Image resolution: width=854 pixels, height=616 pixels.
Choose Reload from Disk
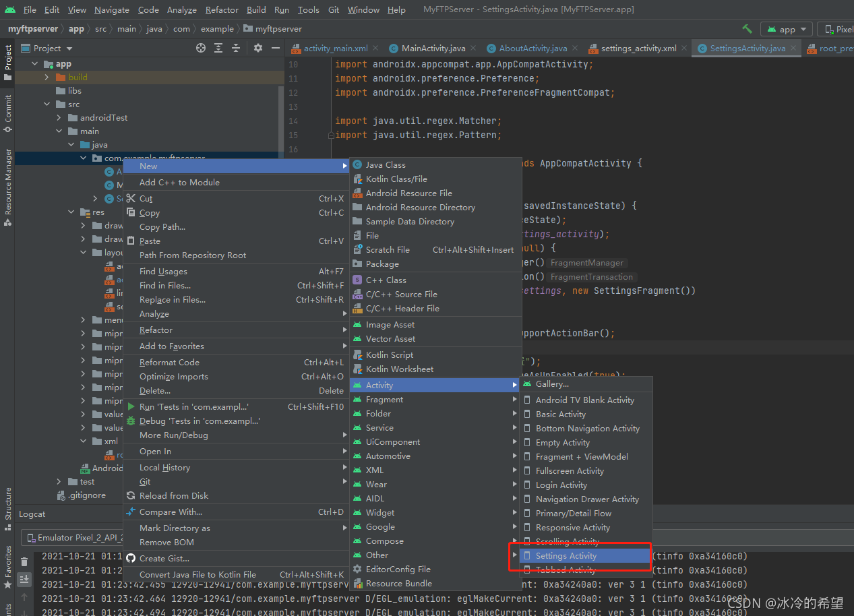[x=236, y=495]
